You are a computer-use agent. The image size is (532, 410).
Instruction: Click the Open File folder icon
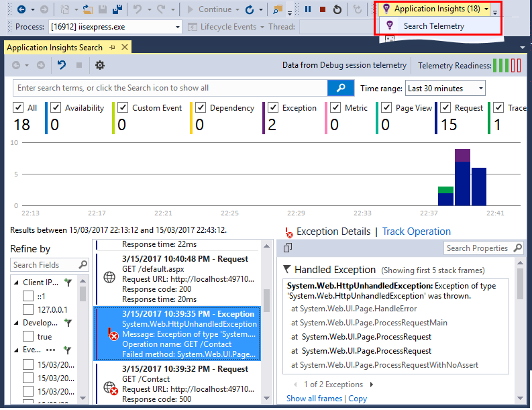tap(87, 9)
